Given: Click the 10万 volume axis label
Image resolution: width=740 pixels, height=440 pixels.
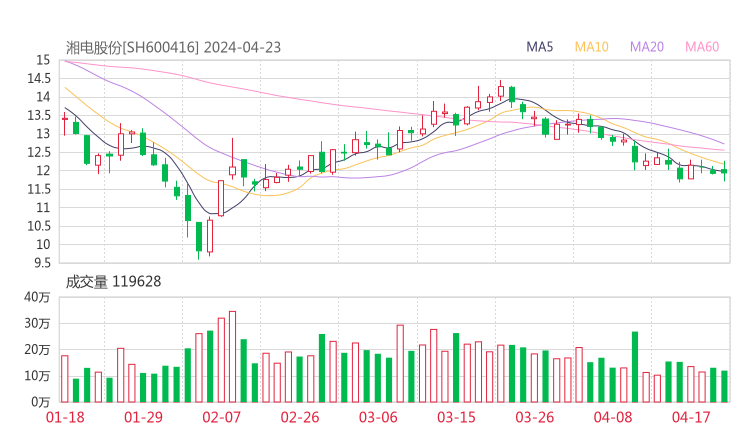Looking at the screenshot, I should [37, 376].
